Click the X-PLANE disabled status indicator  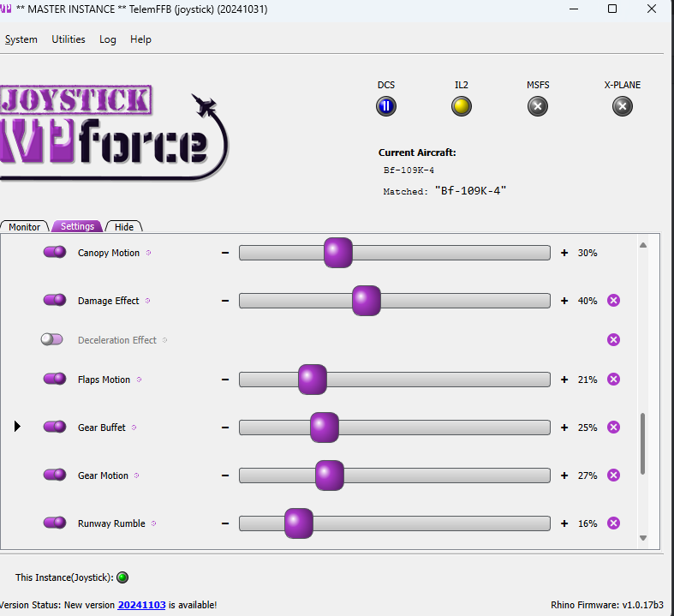pyautogui.click(x=623, y=106)
